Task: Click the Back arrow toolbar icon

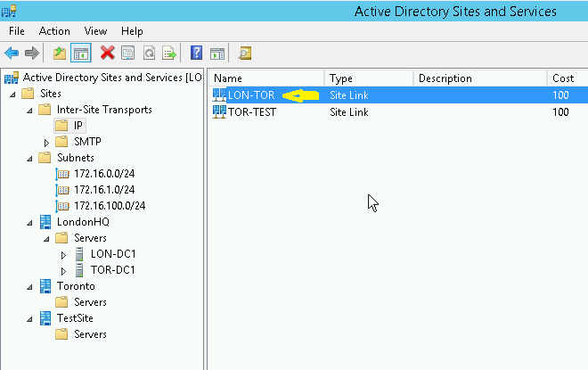Action: click(x=12, y=53)
